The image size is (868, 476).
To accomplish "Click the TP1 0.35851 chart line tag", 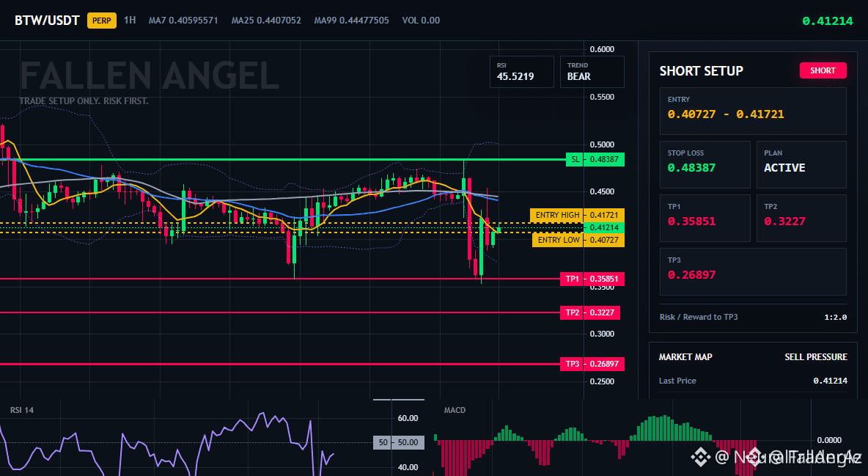I will [x=592, y=279].
